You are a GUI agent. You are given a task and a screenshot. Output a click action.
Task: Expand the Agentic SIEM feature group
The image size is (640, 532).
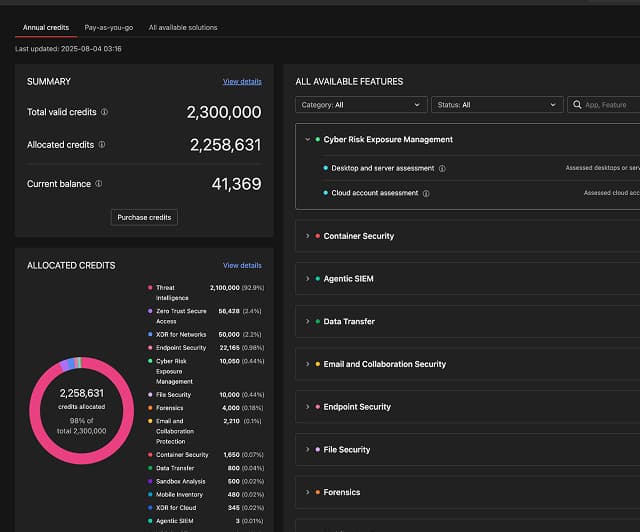(x=308, y=279)
